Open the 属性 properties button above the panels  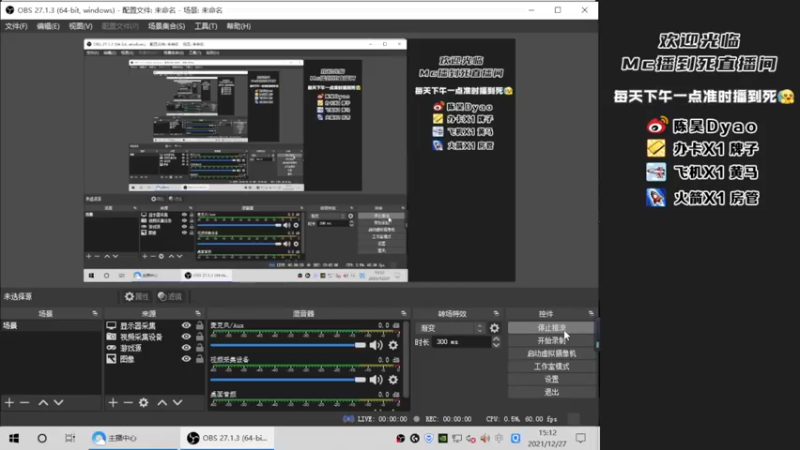137,296
